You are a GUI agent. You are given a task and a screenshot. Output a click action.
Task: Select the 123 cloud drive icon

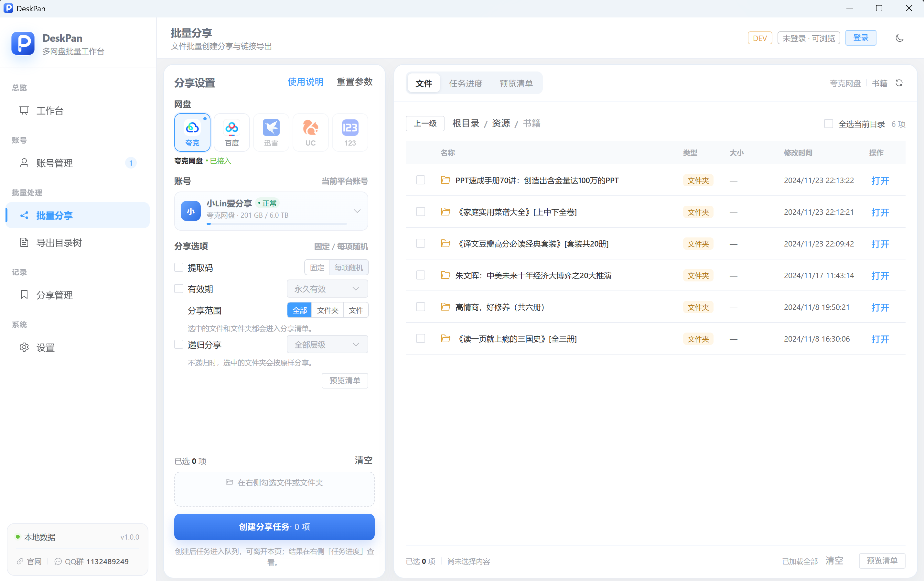(x=350, y=133)
